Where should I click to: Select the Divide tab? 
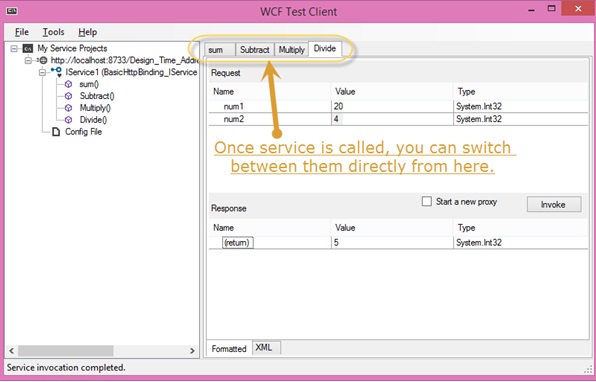point(325,49)
